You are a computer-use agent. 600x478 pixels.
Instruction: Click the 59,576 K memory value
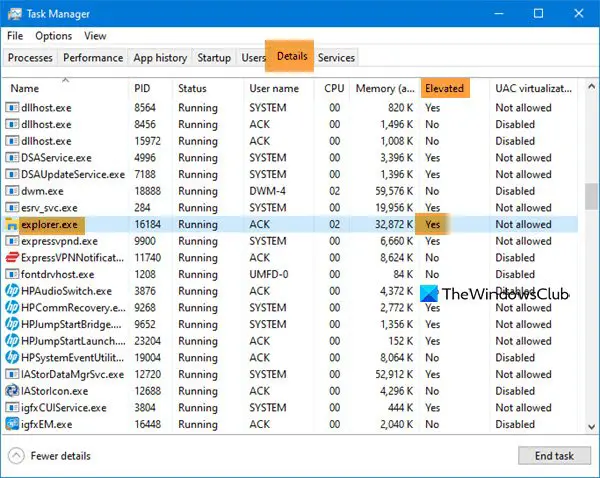[394, 191]
